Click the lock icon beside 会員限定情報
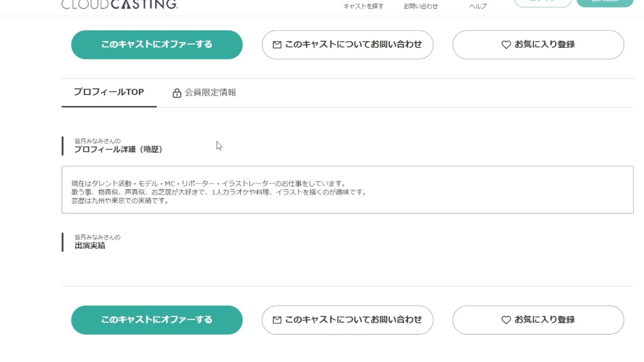The width and height of the screenshot is (644, 362). 177,93
